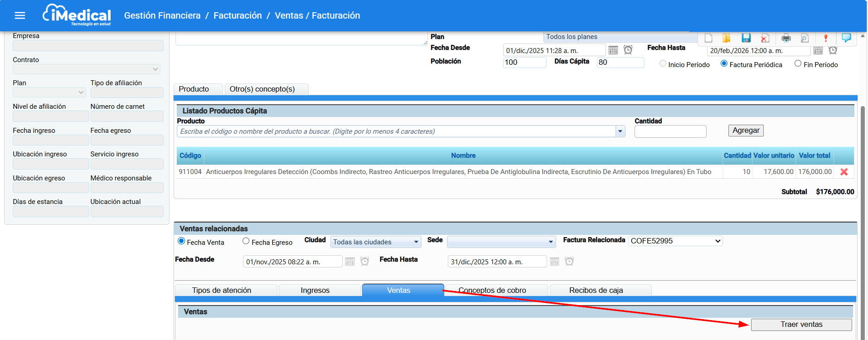868x340 pixels.
Task: Select the Fin Período radio option
Action: [x=798, y=64]
